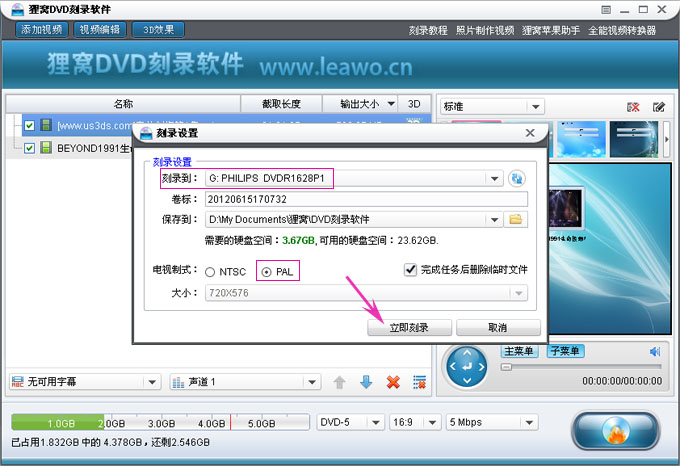
Task: Open the 声道 1 audio dropdown
Action: 312,382
